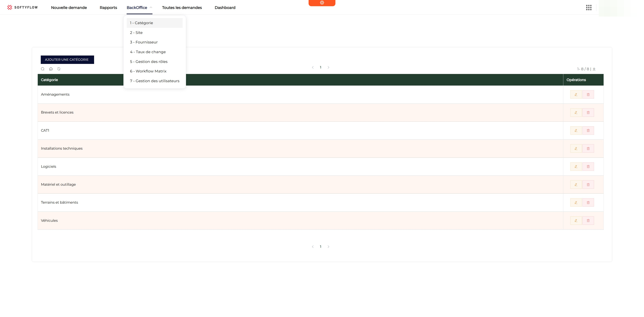
Task: Open the apps grid icon
Action: [x=588, y=8]
